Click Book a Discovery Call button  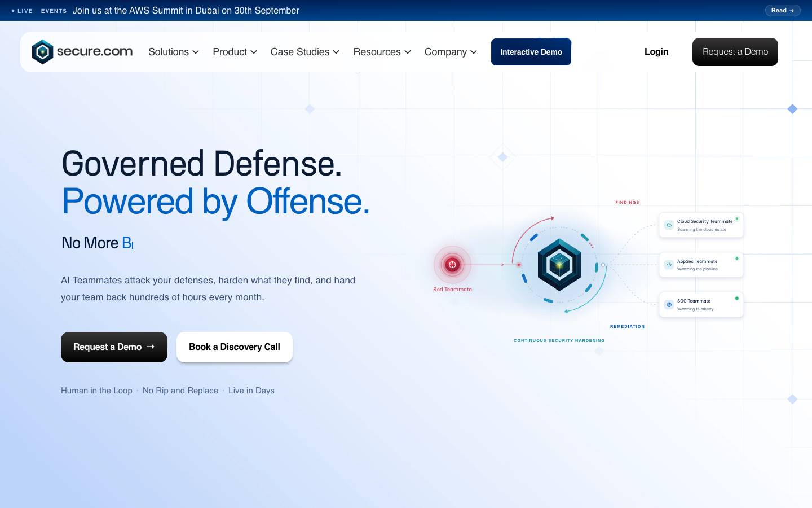click(235, 347)
